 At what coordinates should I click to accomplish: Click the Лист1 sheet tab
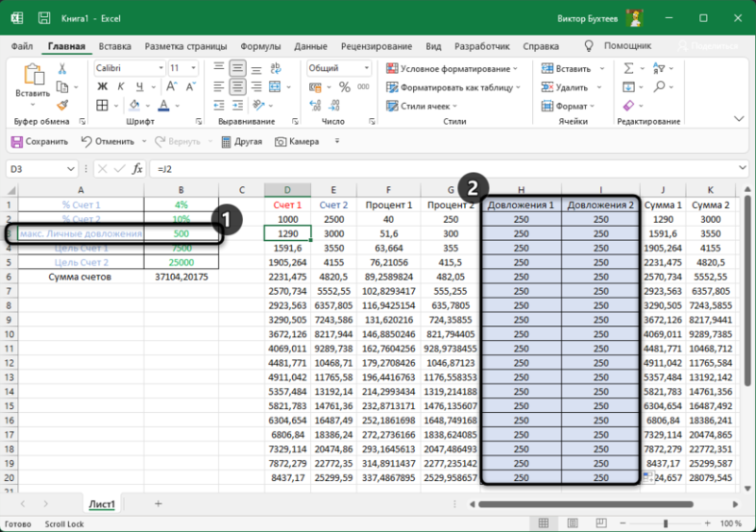(x=102, y=504)
